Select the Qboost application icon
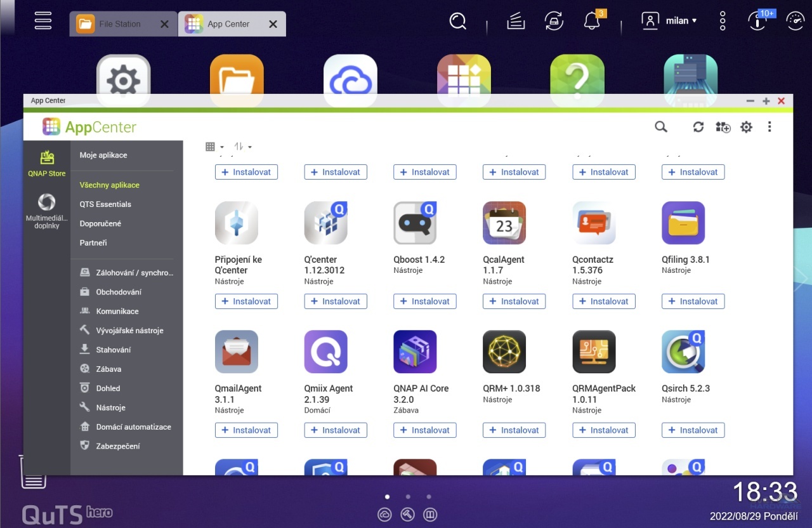This screenshot has width=812, height=528. pos(415,223)
